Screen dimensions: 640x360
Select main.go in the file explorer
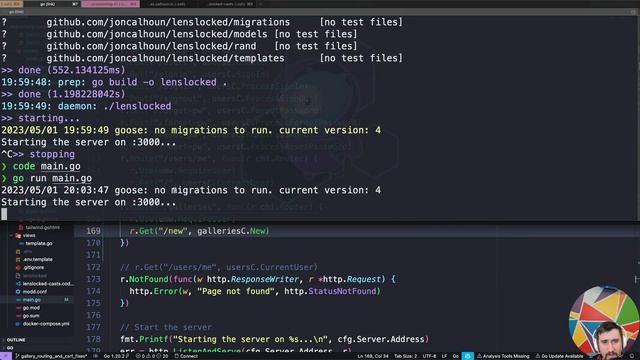[31, 300]
